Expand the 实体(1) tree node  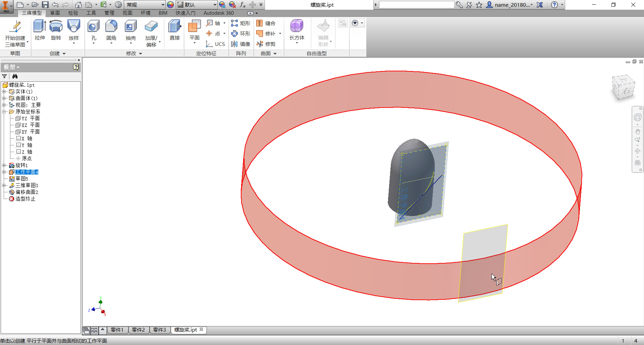tap(4, 91)
